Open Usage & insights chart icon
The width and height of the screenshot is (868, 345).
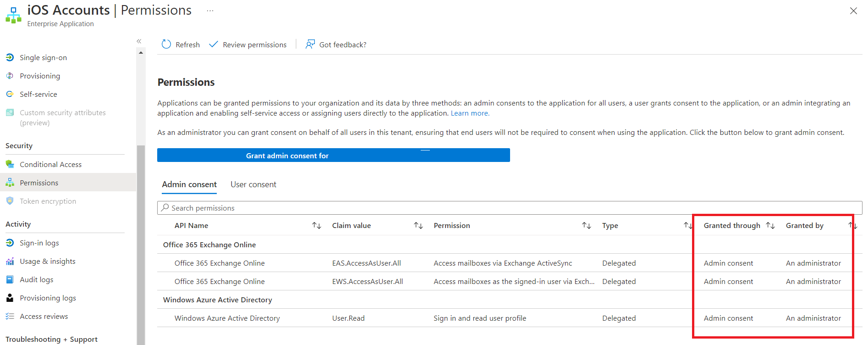point(10,261)
